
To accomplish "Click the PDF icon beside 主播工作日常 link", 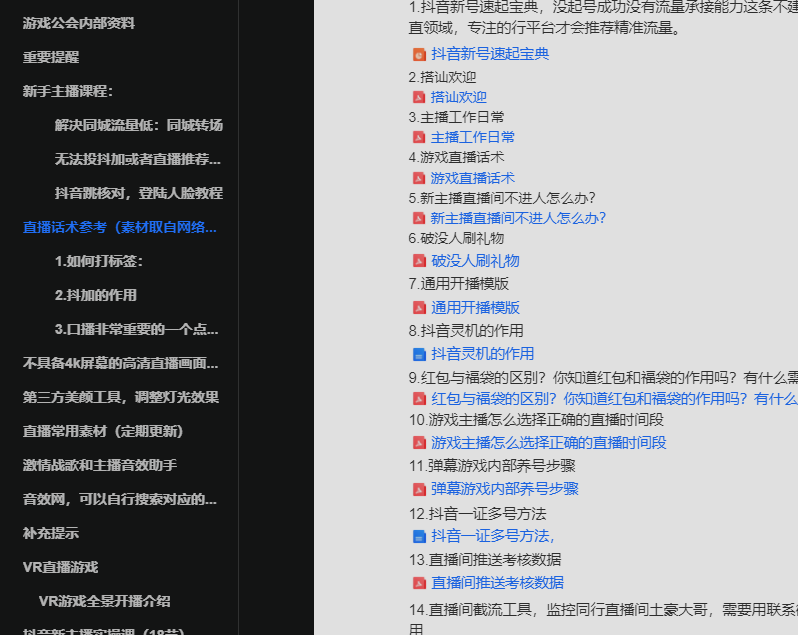I will (x=419, y=137).
